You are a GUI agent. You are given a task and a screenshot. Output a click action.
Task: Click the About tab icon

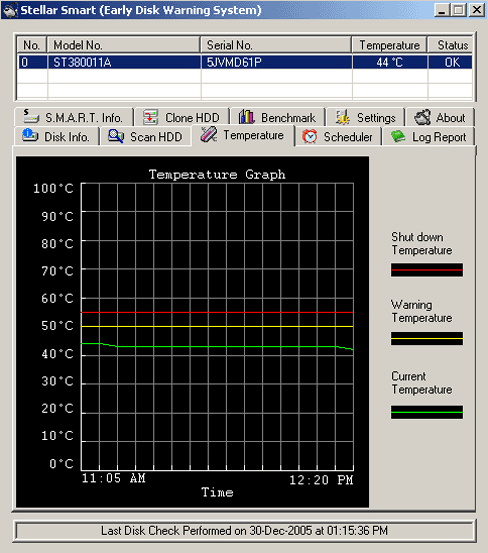coord(422,117)
